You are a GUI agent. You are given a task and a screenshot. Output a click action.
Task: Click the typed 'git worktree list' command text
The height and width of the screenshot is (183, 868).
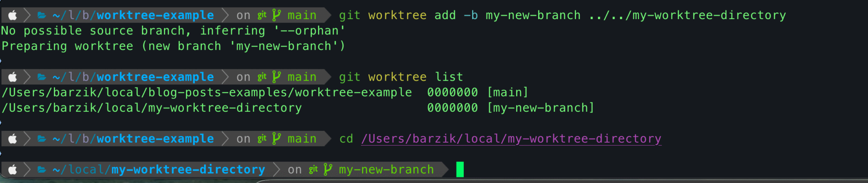(401, 77)
